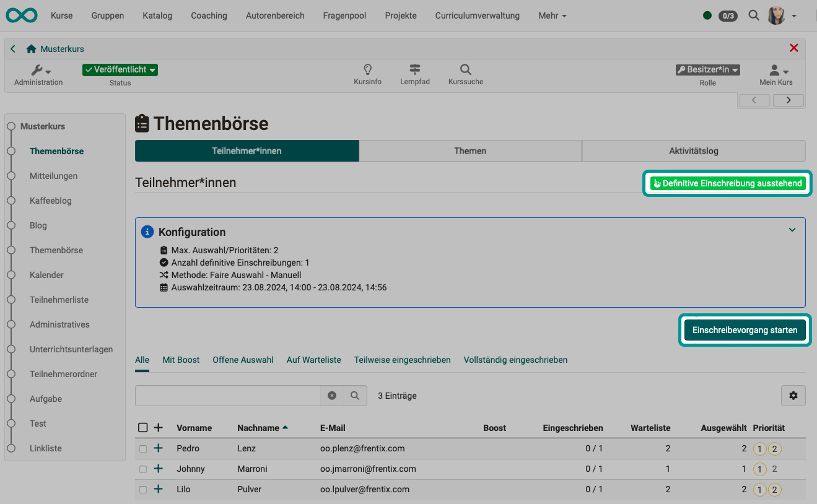
Task: Open the Veröffentlicht status dropdown
Action: coord(120,70)
